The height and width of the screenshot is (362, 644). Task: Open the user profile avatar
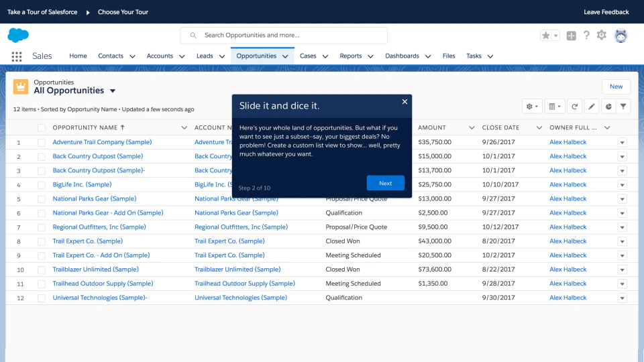click(x=621, y=36)
